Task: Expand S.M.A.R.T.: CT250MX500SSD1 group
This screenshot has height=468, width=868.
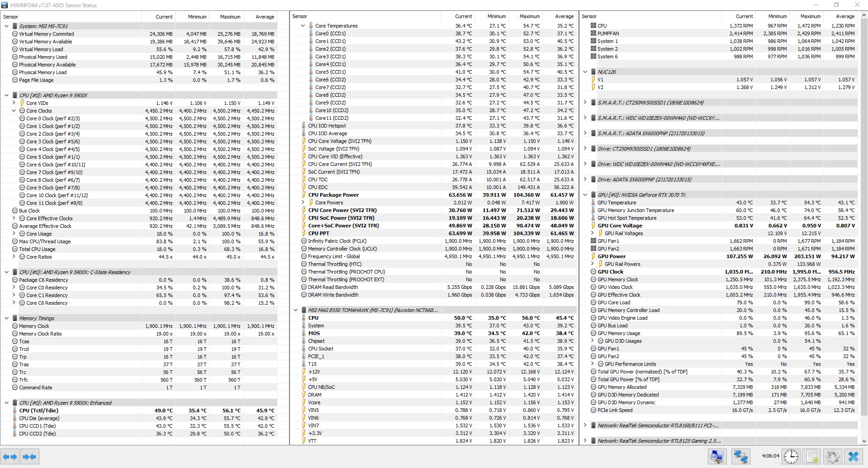Action: point(585,103)
